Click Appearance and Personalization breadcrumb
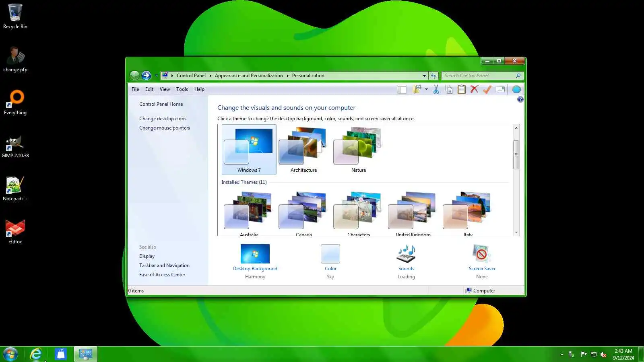This screenshot has height=362, width=644. [x=249, y=76]
